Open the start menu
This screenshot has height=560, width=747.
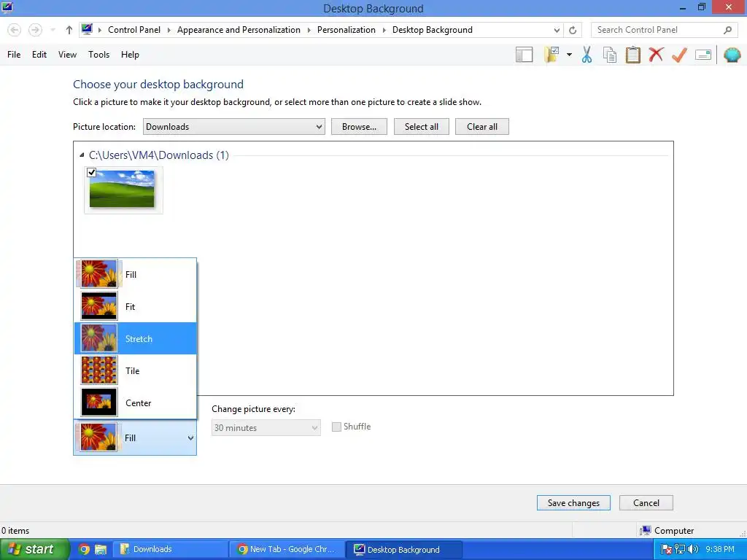(x=35, y=549)
